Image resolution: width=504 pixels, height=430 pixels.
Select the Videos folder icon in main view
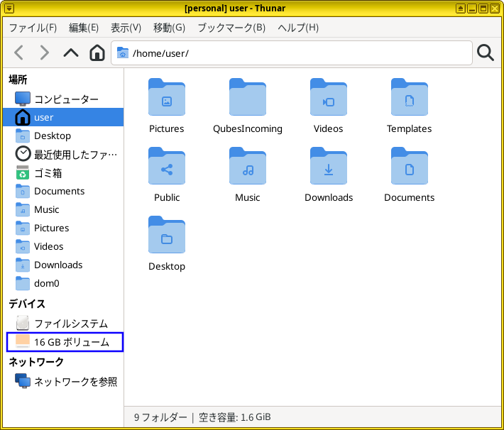[329, 97]
